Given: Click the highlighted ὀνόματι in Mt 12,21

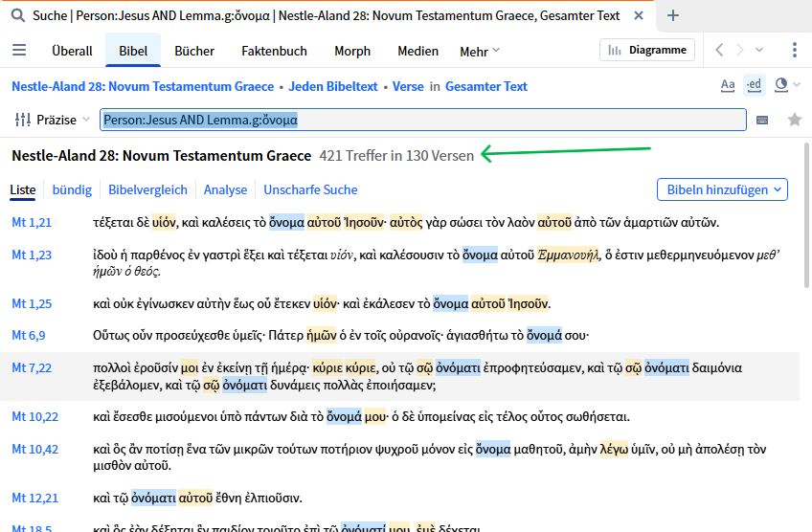Looking at the screenshot, I should 154,498.
